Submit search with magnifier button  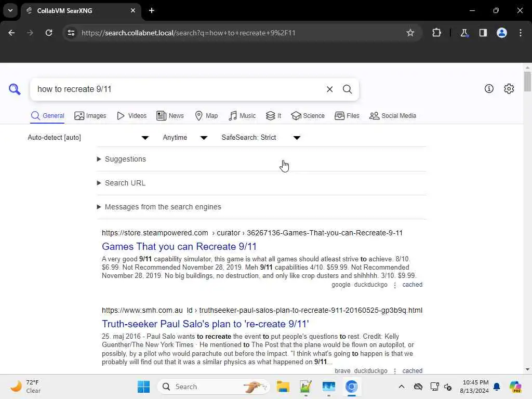[347, 89]
